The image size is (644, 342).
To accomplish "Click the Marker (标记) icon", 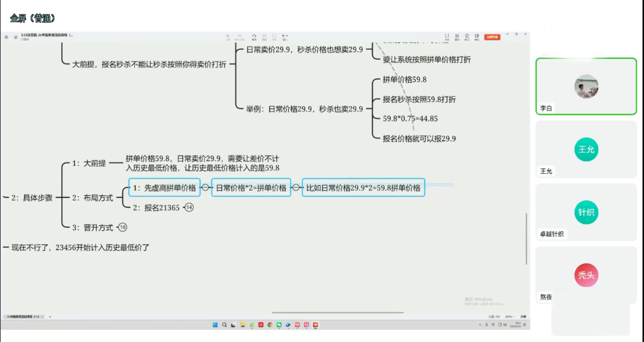I will 467,37.
